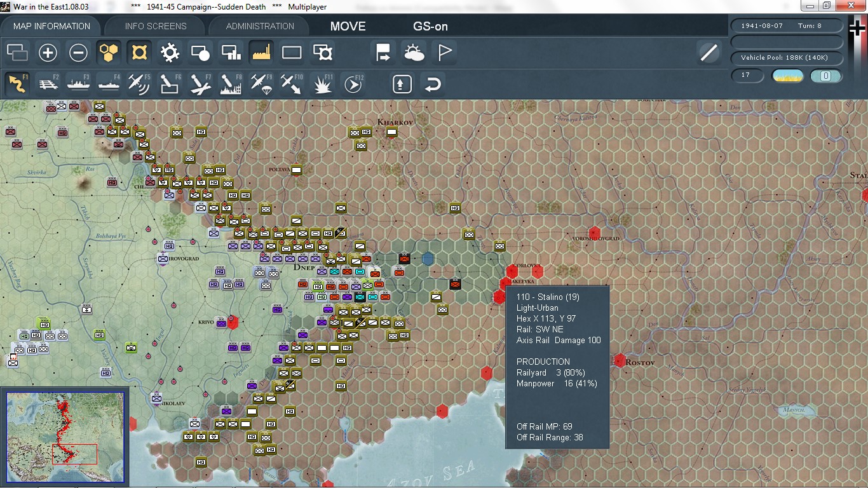Select F1 move mode

pyautogui.click(x=17, y=84)
